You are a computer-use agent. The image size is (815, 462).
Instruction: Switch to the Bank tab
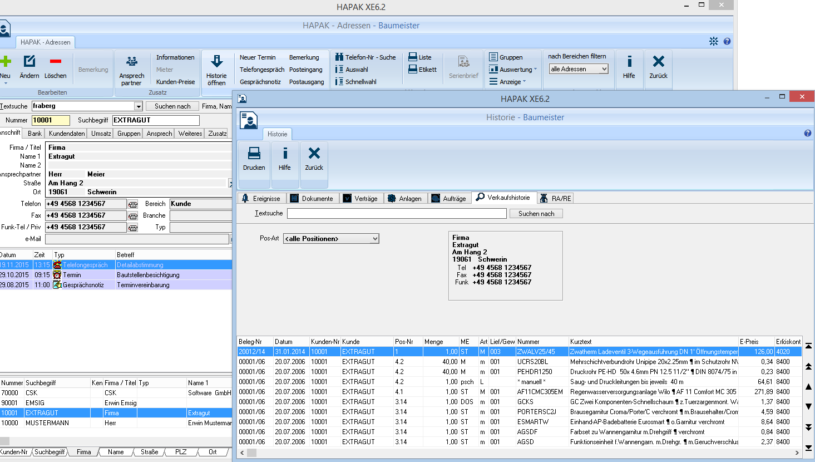tap(35, 134)
